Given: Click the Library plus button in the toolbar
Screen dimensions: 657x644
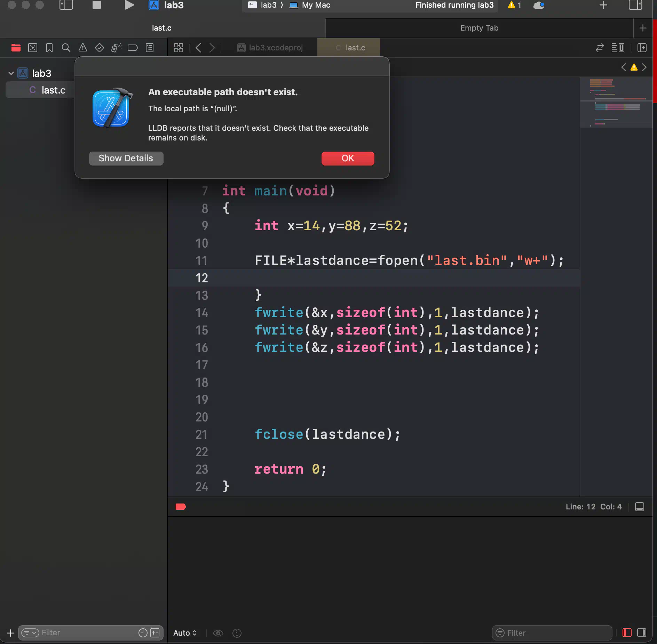Looking at the screenshot, I should [603, 5].
